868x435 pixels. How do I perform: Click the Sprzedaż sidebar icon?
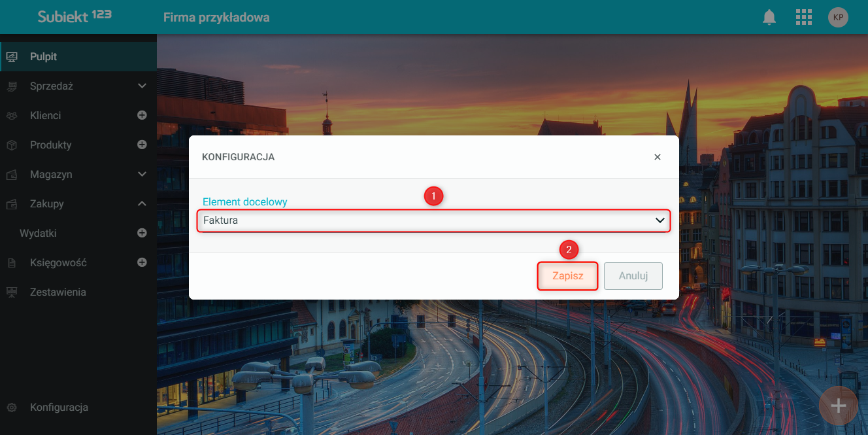click(12, 86)
